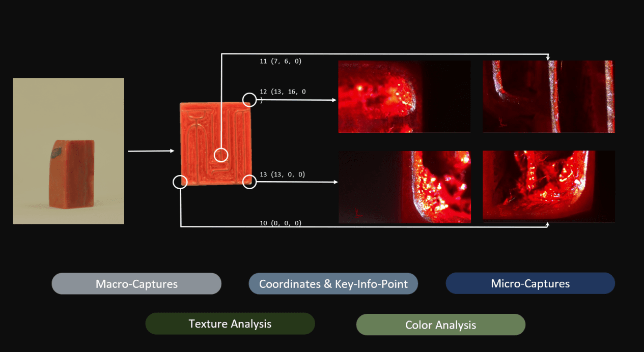The image size is (644, 352).
Task: Select the coordinate label "10 (0, 0, 0)"
Action: (x=280, y=223)
